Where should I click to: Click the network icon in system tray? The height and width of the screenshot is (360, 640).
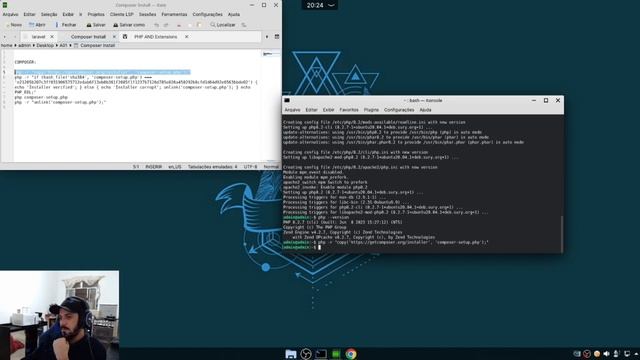point(627,354)
